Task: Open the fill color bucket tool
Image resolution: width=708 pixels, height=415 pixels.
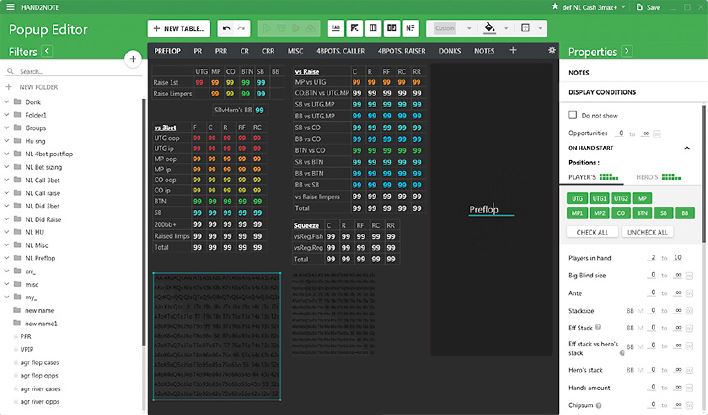Action: [488, 27]
